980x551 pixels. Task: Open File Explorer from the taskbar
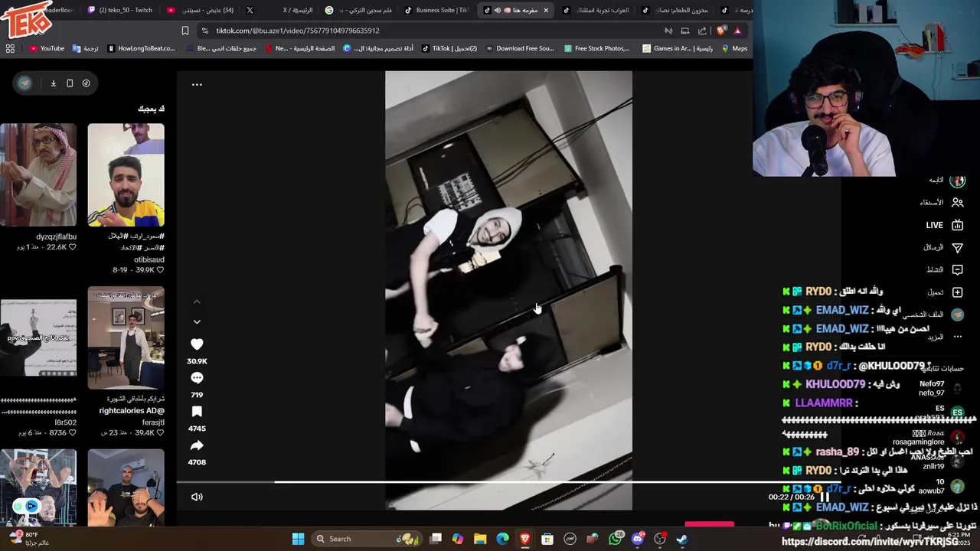pyautogui.click(x=480, y=539)
